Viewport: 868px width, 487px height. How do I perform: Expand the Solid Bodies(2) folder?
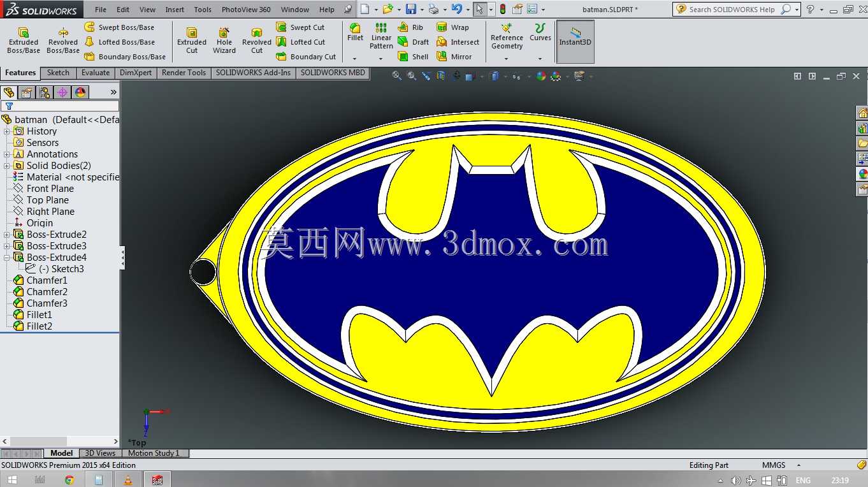pyautogui.click(x=7, y=166)
